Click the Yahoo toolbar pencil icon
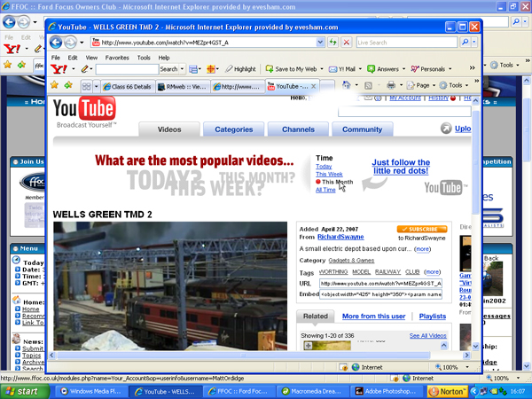This screenshot has height=399, width=532. (x=84, y=69)
